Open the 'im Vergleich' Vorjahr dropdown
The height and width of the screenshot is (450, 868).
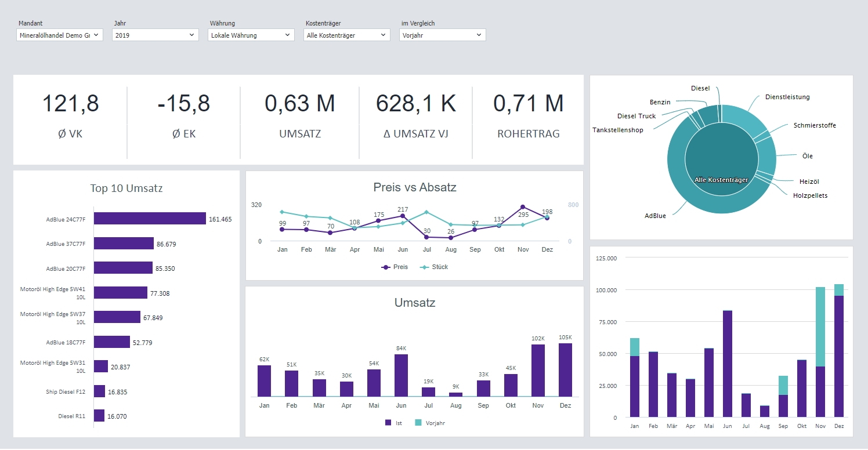(x=442, y=35)
